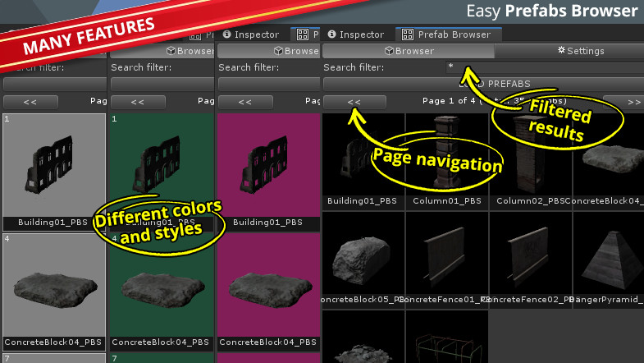Select the DangerPyramid prefab thumbnail
This screenshot has width=644, height=363.
(x=609, y=254)
